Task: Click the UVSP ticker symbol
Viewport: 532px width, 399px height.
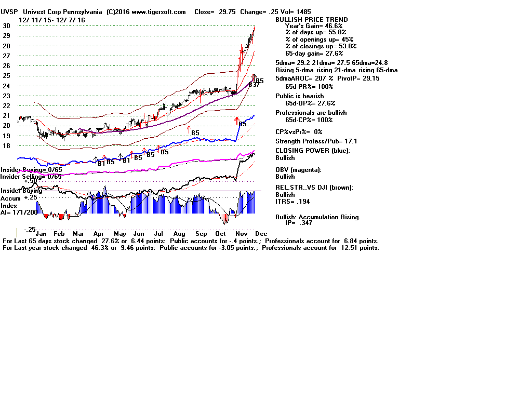Action: click(x=10, y=12)
